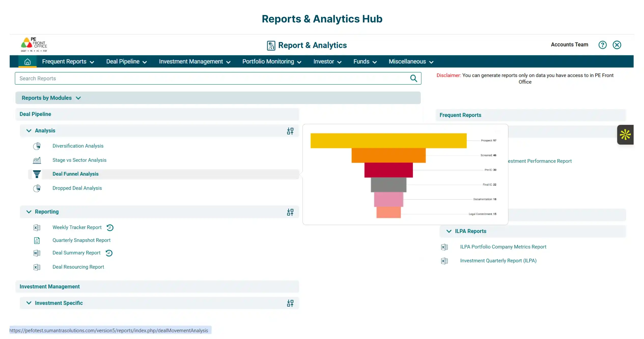
Task: Open the help question mark icon
Action: click(x=602, y=45)
